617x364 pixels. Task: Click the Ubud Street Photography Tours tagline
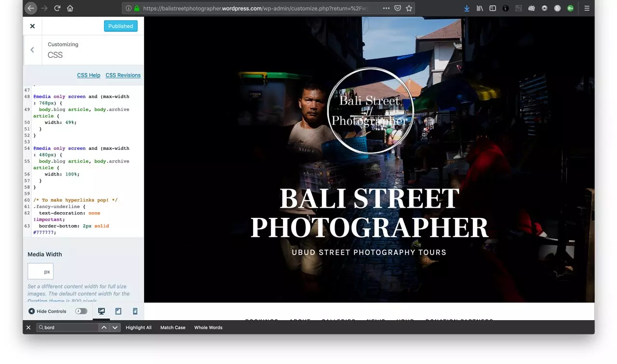coord(369,252)
